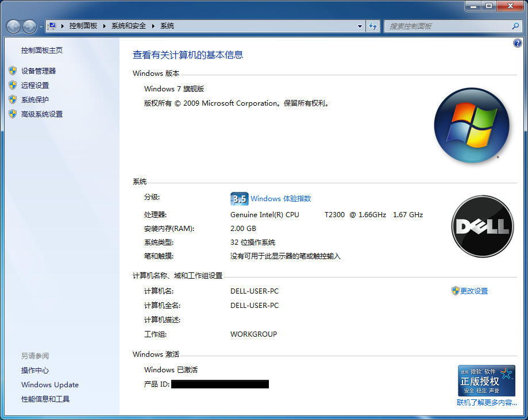
Task: Click the computer name DELL-USER-PC beside 计算机名
Action: 255,291
